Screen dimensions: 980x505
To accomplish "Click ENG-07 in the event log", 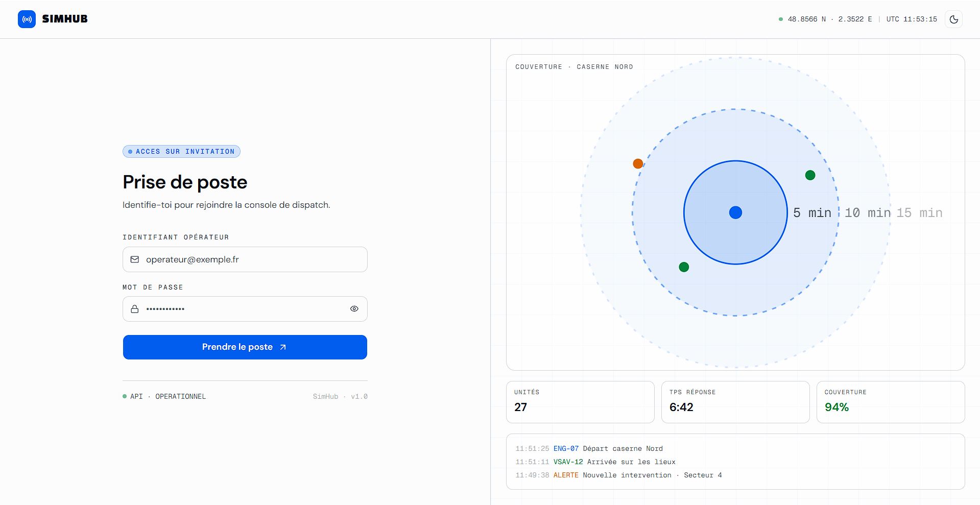I will click(566, 448).
